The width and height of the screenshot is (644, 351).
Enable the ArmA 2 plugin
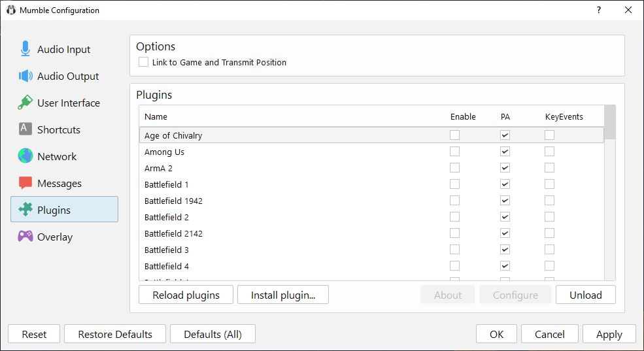[454, 168]
